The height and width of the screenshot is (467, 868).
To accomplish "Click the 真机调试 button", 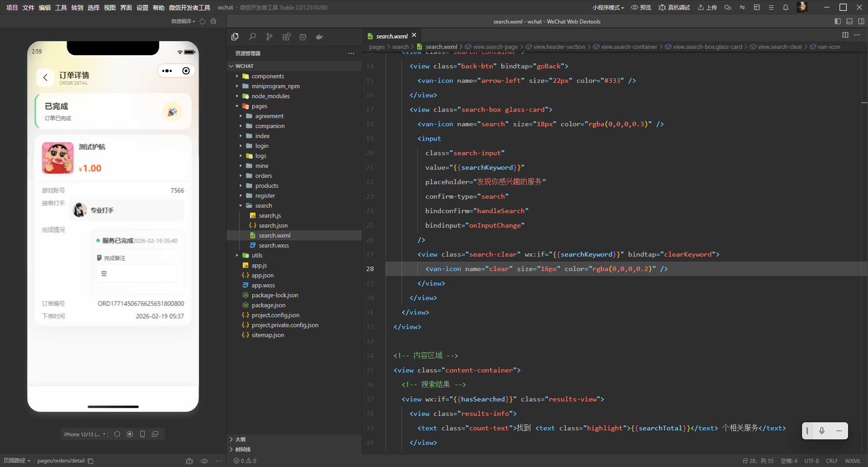I will click(674, 7).
